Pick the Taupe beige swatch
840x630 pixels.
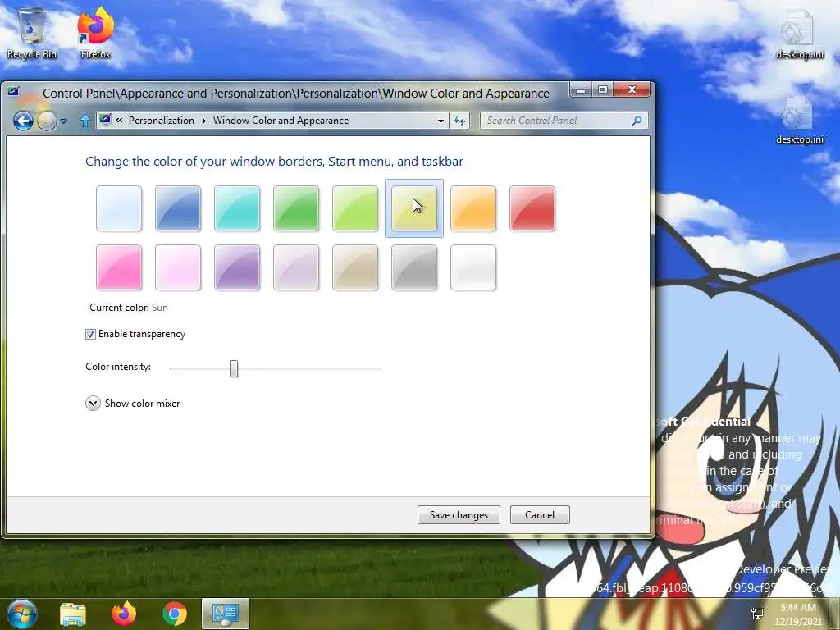click(355, 267)
